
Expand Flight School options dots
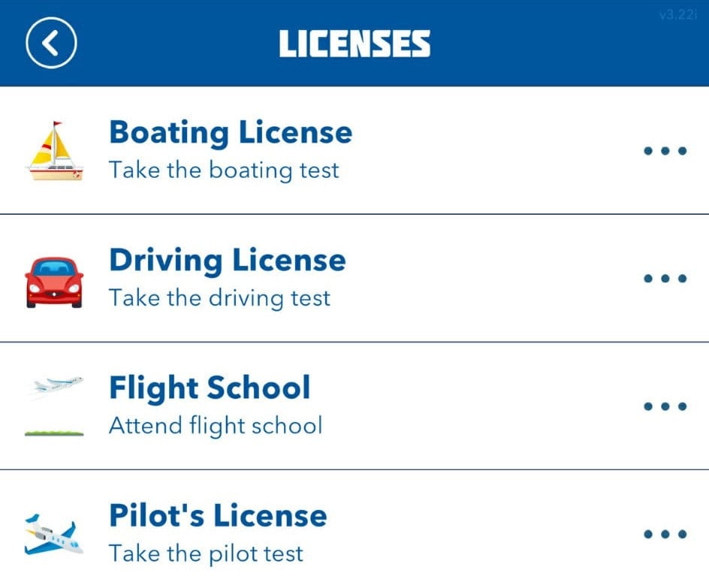coord(665,406)
